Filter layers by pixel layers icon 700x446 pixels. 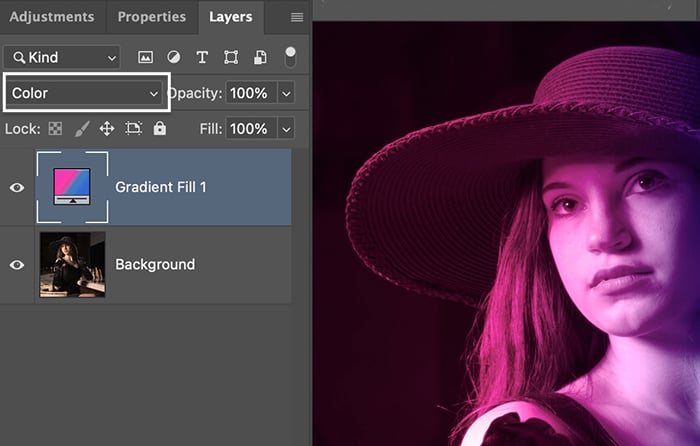pos(145,57)
